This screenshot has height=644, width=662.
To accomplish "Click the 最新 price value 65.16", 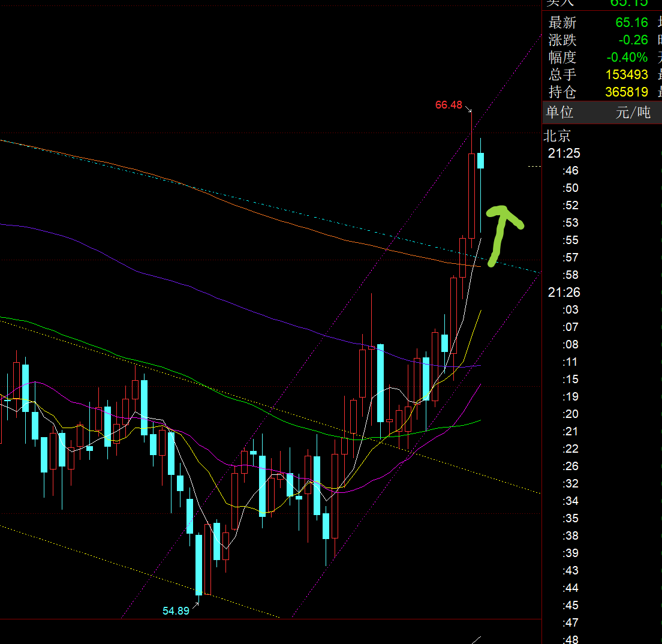I will [631, 23].
